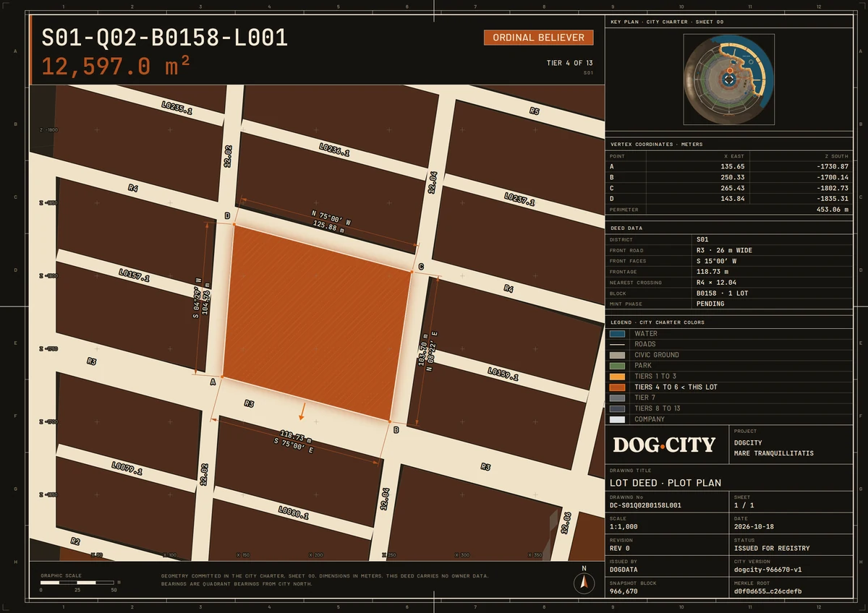Click project name MARE TRANQUILLITATIS
This screenshot has width=868, height=613.
(774, 453)
